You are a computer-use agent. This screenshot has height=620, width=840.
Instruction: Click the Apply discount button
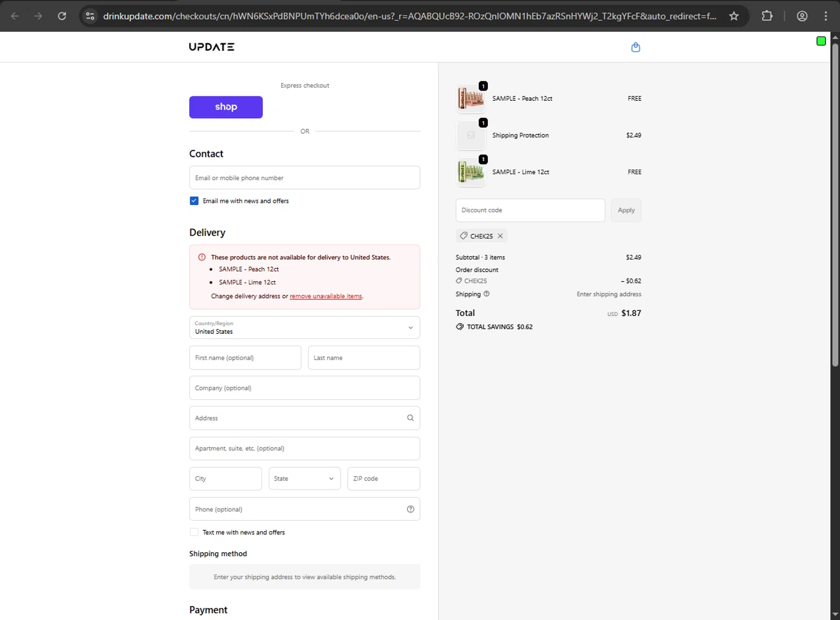point(626,210)
